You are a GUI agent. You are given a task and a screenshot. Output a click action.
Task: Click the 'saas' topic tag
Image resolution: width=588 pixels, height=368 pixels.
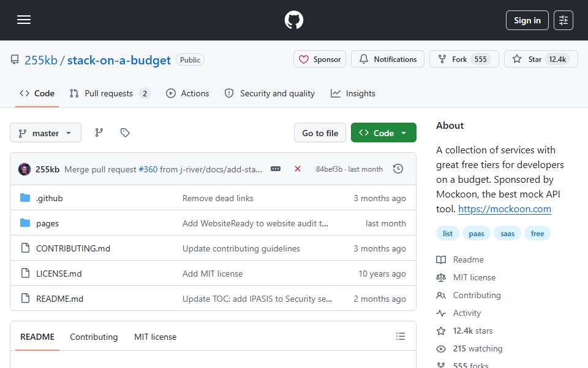tap(507, 234)
